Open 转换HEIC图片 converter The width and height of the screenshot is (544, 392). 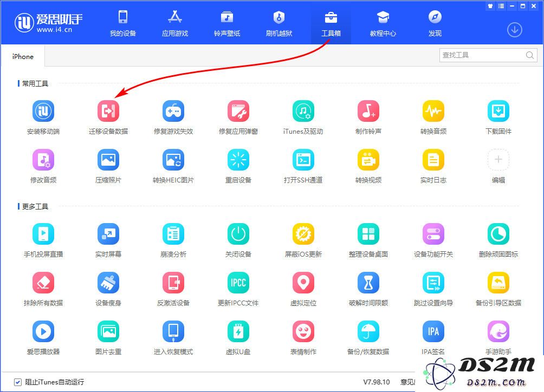pyautogui.click(x=173, y=160)
